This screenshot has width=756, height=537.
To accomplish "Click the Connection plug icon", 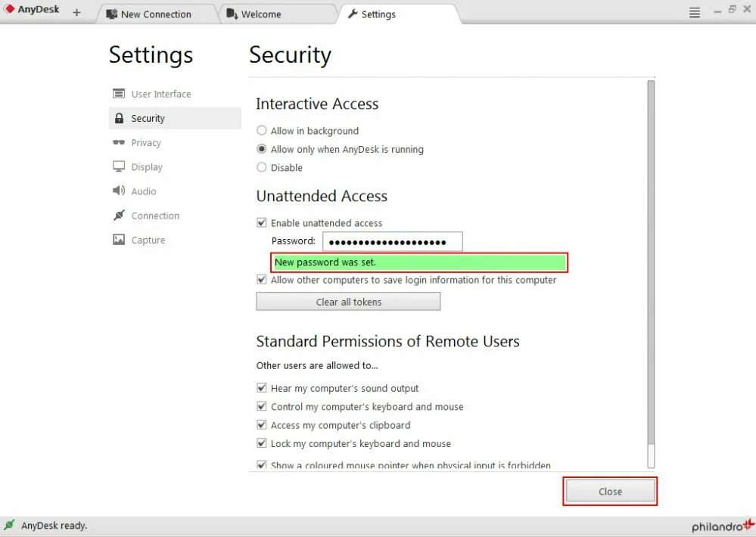I will (119, 215).
